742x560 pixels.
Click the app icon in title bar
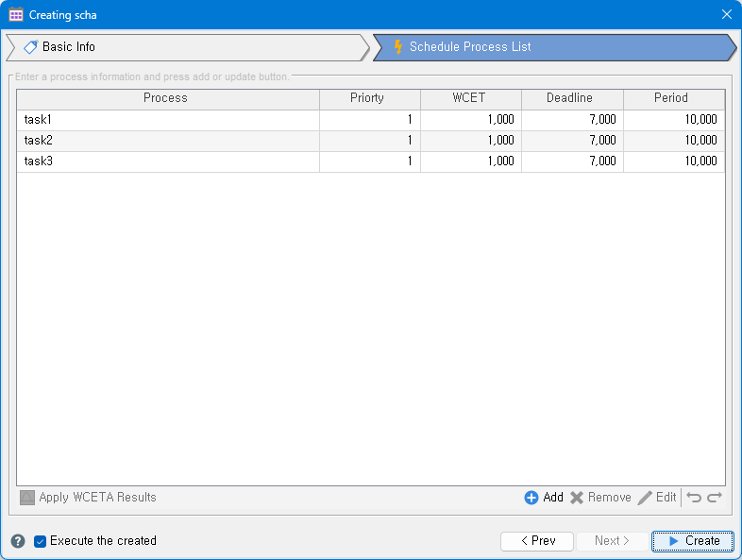16,15
